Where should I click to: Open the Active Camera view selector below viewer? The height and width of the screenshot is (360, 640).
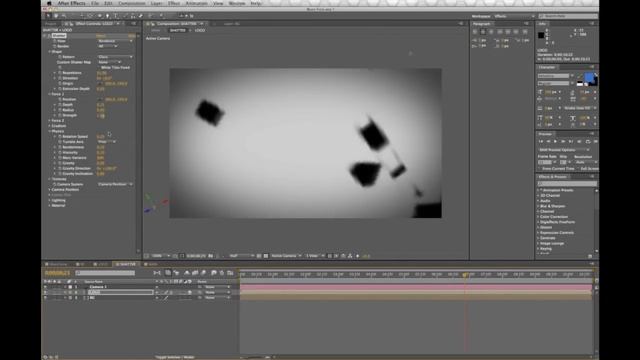(286, 256)
